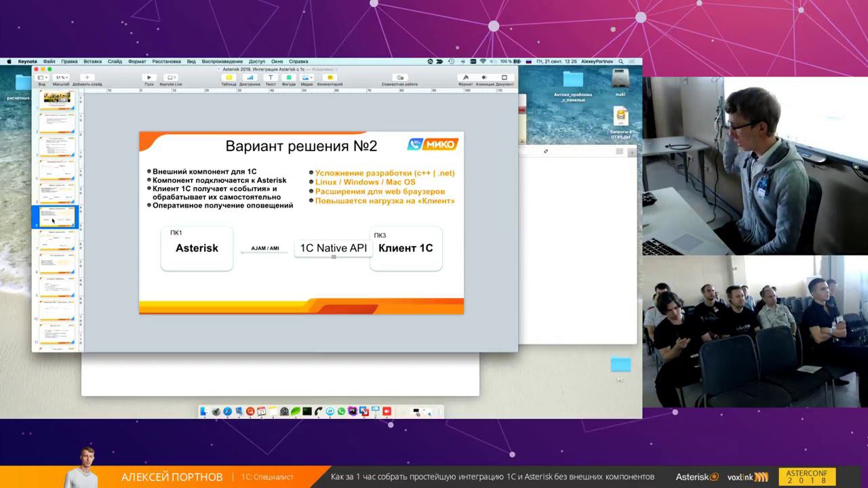
Task: Select slide 11 thumbnail in navigator
Action: 57,334
